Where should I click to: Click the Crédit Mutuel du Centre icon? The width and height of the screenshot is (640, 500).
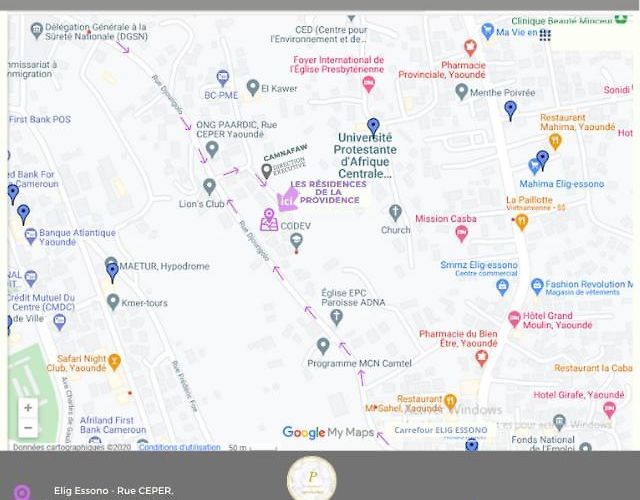point(60,322)
